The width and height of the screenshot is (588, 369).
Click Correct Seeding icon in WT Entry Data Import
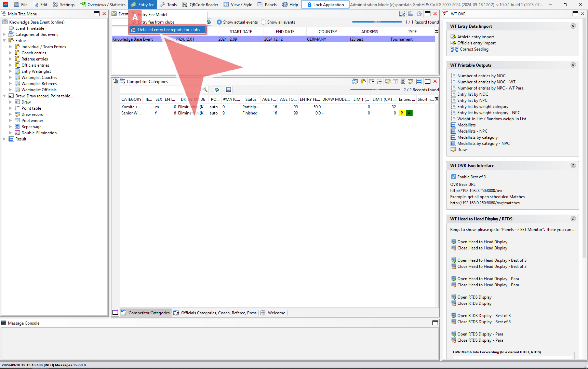click(x=454, y=49)
